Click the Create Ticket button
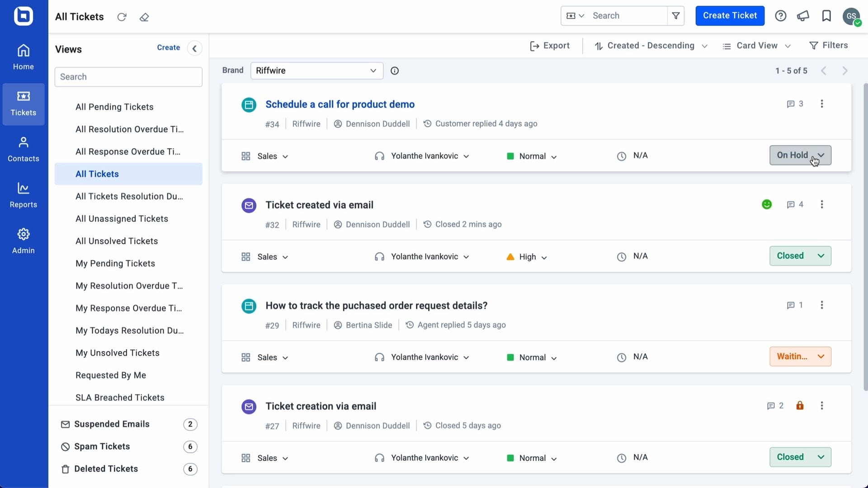The height and width of the screenshot is (488, 868). tap(730, 16)
